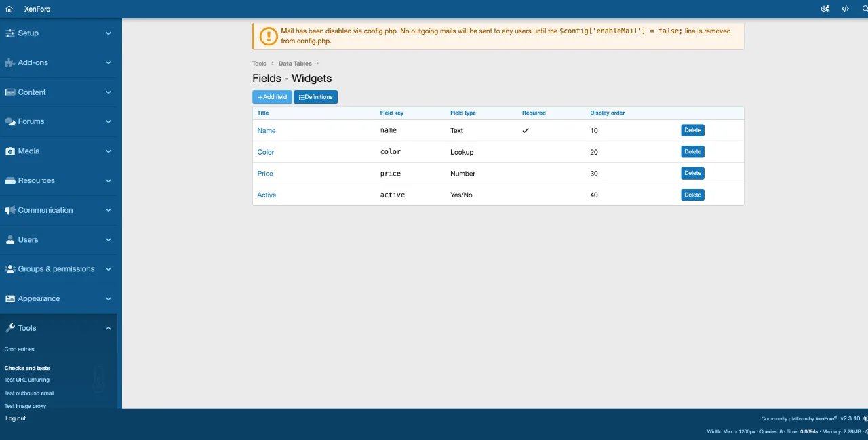Click the cogs icon in header
Image resolution: width=868 pixels, height=440 pixels.
(x=825, y=9)
